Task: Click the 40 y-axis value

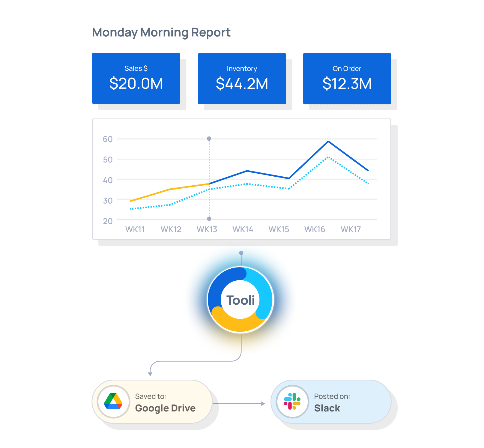Action: tap(108, 180)
